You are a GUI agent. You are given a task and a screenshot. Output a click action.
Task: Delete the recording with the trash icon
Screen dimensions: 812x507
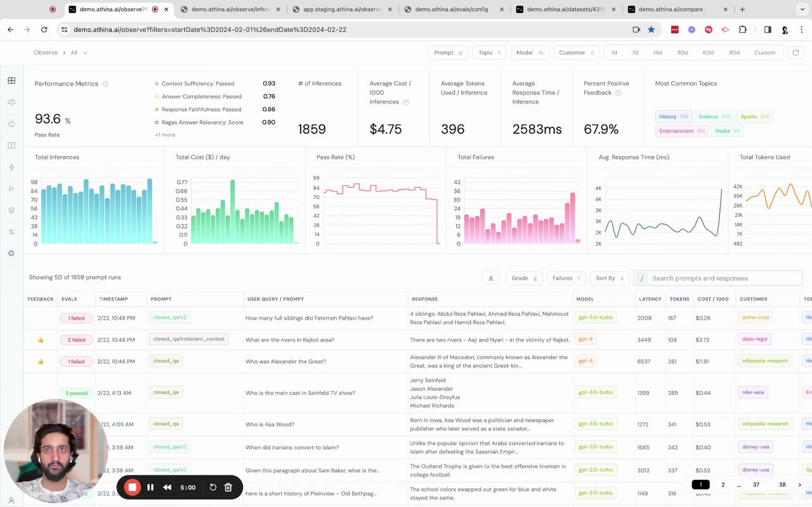pos(228,487)
